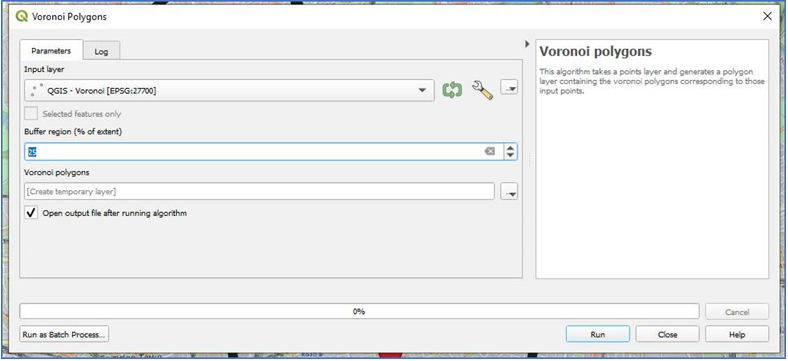Click the Create temporary layer output field
Viewport: 788px width, 361px height.
(x=259, y=192)
